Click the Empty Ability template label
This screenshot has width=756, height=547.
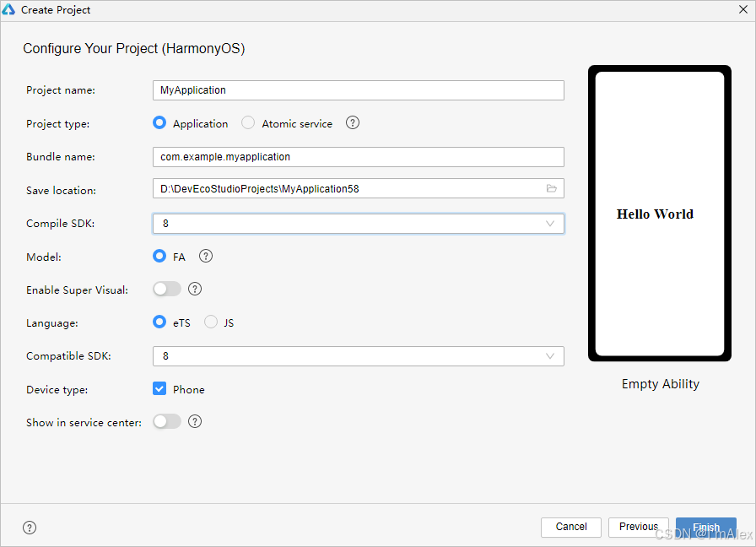click(660, 384)
